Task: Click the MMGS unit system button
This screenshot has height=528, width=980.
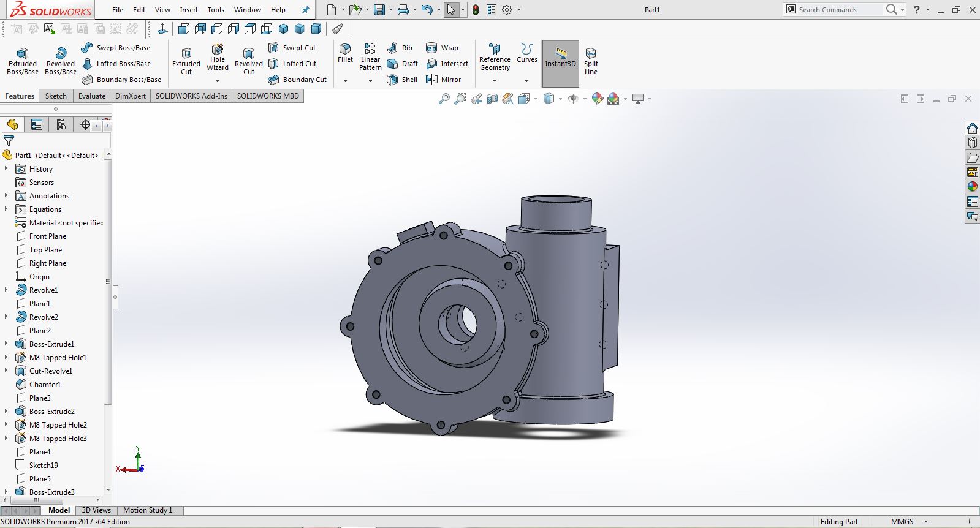Action: 902,522
